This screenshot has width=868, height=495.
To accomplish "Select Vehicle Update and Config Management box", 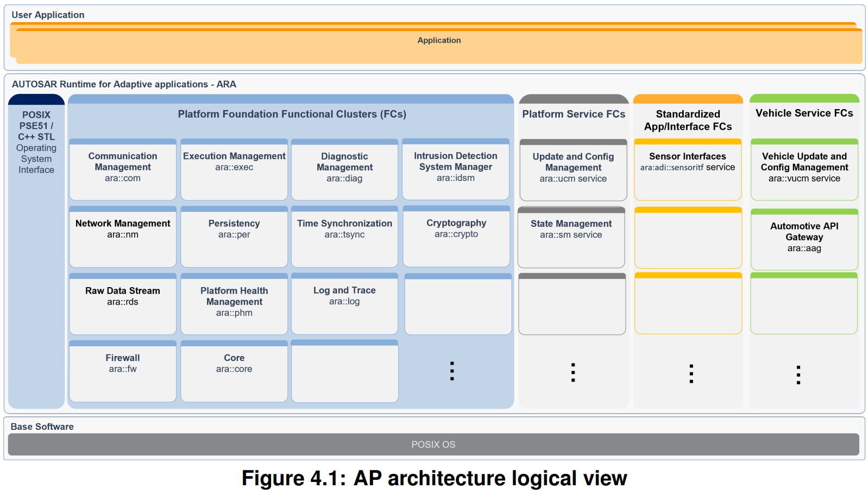I will pos(804,170).
